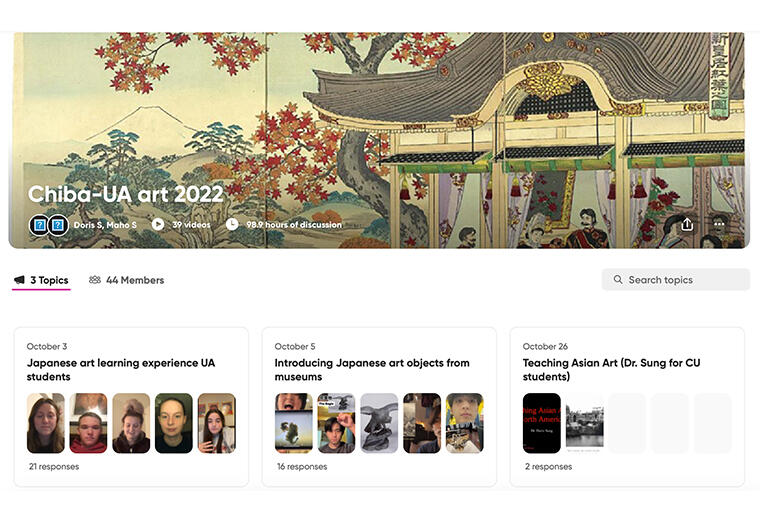Image resolution: width=760 pixels, height=520 pixels.
Task: Open first video thumbnail in October 5 topic
Action: tap(294, 423)
